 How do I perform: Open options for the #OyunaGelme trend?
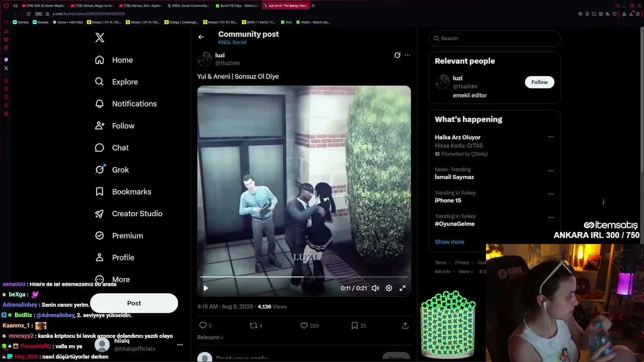(550, 217)
